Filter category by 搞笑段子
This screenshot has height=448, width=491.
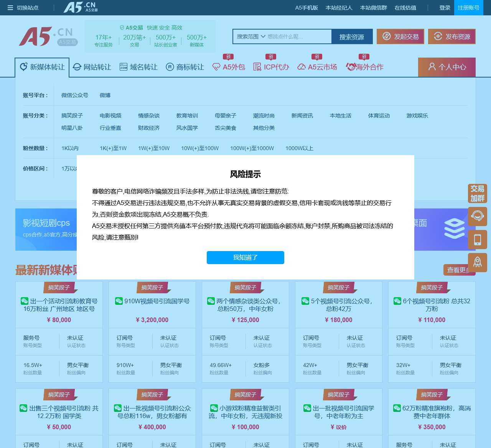[72, 116]
